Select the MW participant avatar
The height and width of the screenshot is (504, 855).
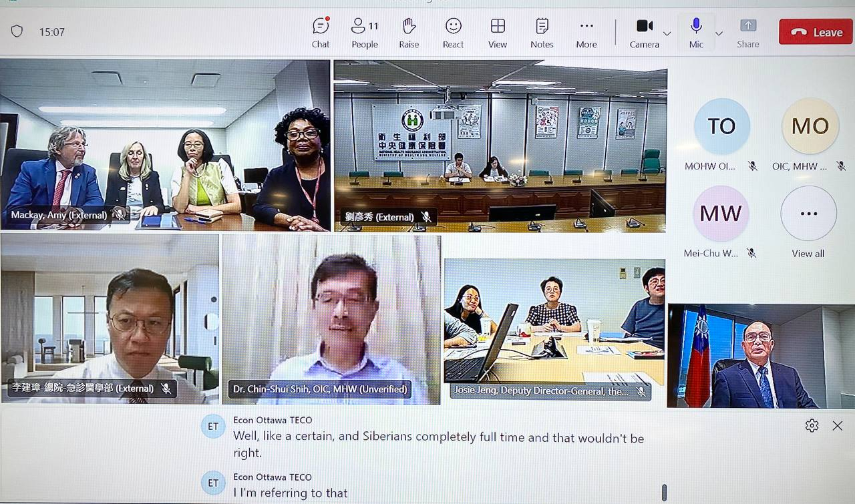(721, 214)
